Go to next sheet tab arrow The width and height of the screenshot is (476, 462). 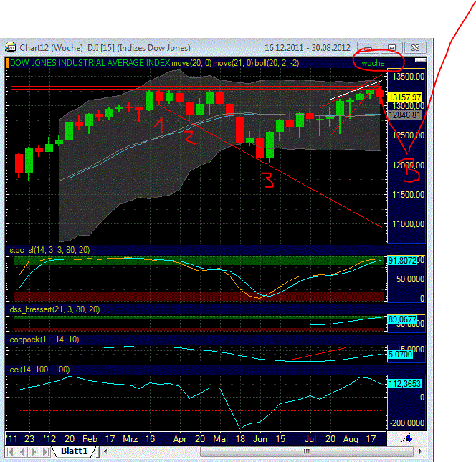pyautogui.click(x=34, y=452)
